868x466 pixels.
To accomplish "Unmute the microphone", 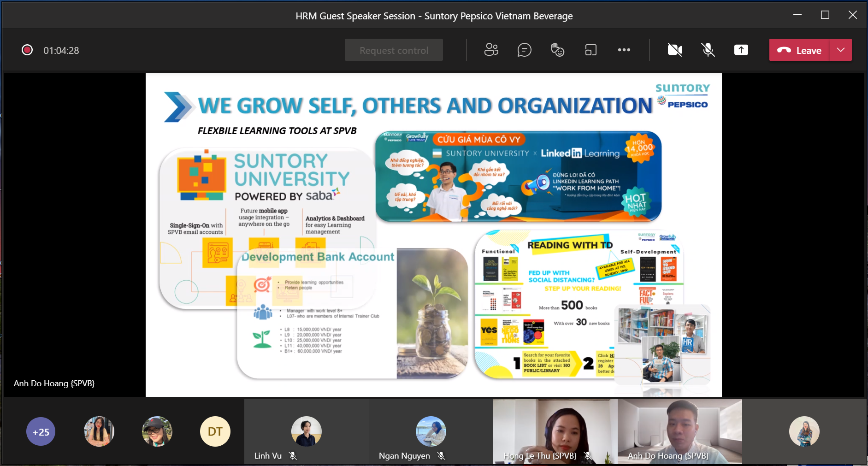I will [x=708, y=50].
